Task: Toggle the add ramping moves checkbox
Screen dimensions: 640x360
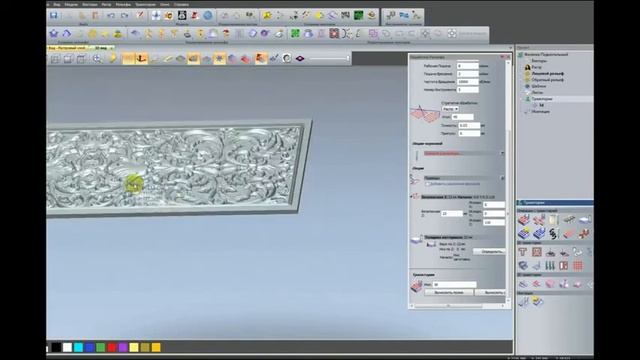Action: point(428,184)
